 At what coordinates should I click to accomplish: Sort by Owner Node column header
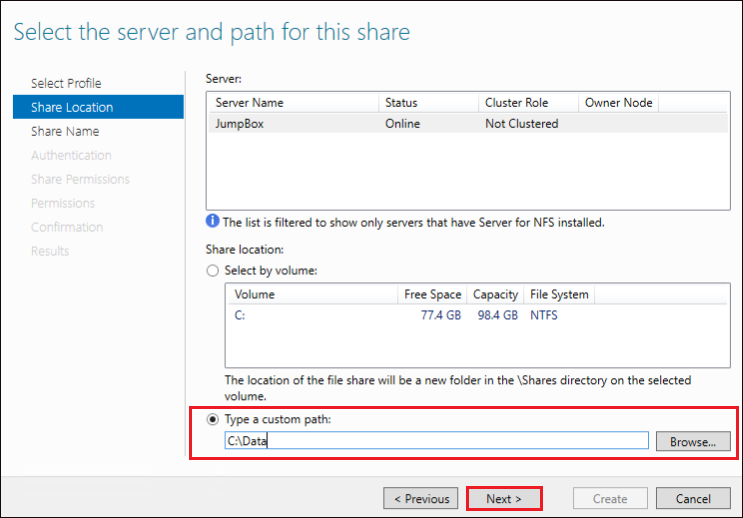tap(618, 103)
